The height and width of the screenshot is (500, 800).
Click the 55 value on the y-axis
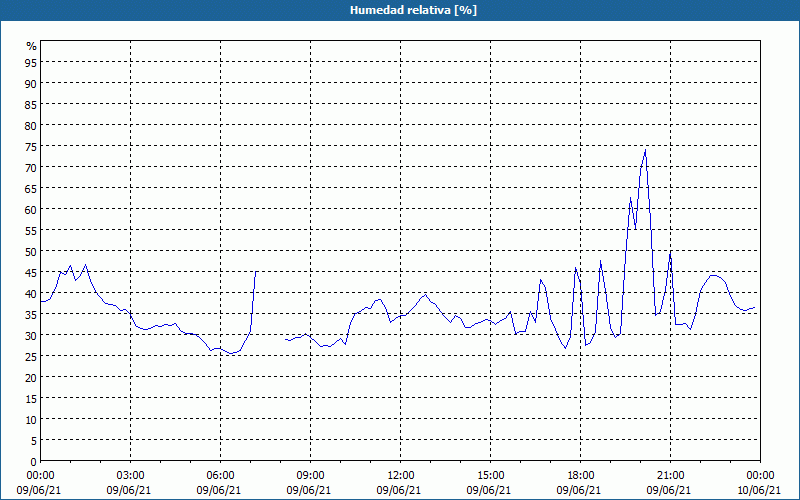point(31,231)
